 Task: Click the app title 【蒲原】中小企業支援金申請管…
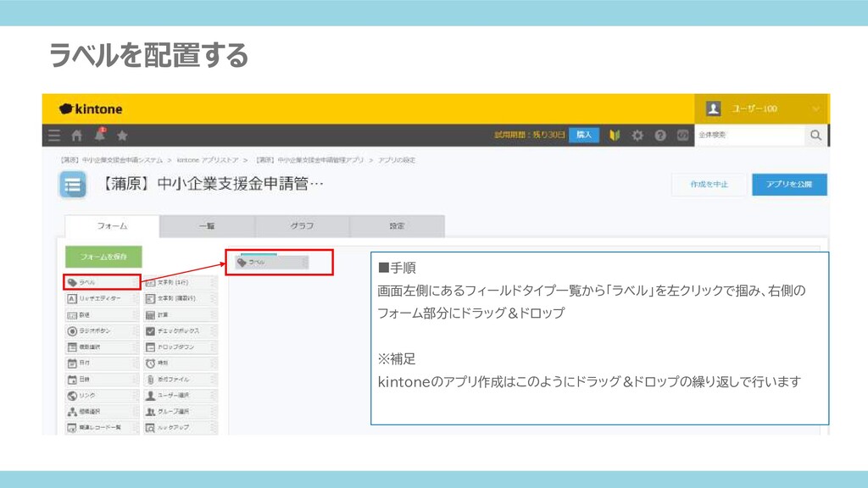tap(211, 184)
